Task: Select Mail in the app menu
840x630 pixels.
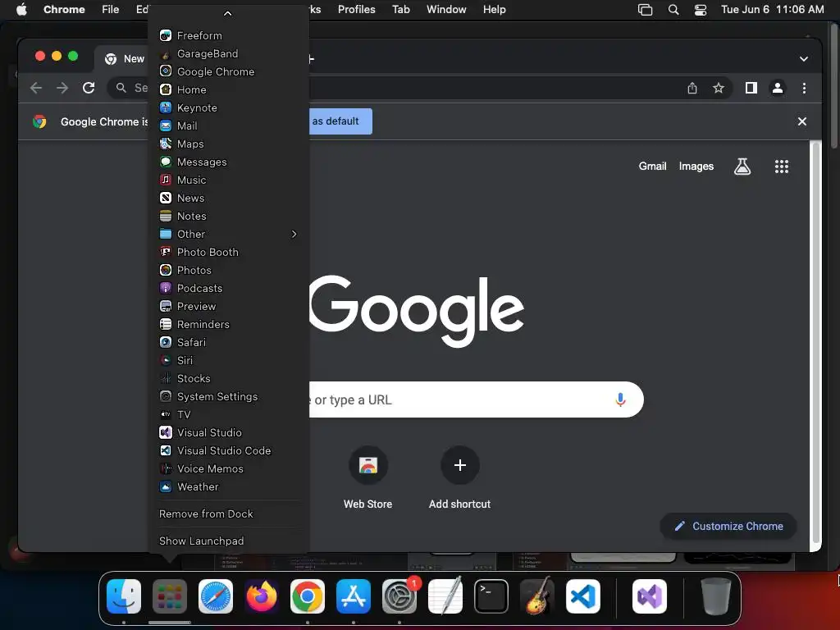Action: (x=228, y=126)
